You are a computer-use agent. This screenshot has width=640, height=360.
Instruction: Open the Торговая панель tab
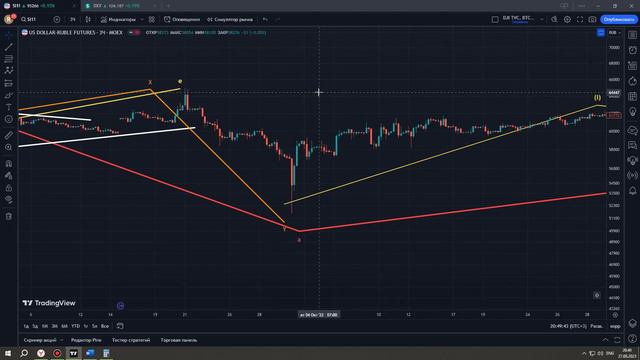(179, 340)
